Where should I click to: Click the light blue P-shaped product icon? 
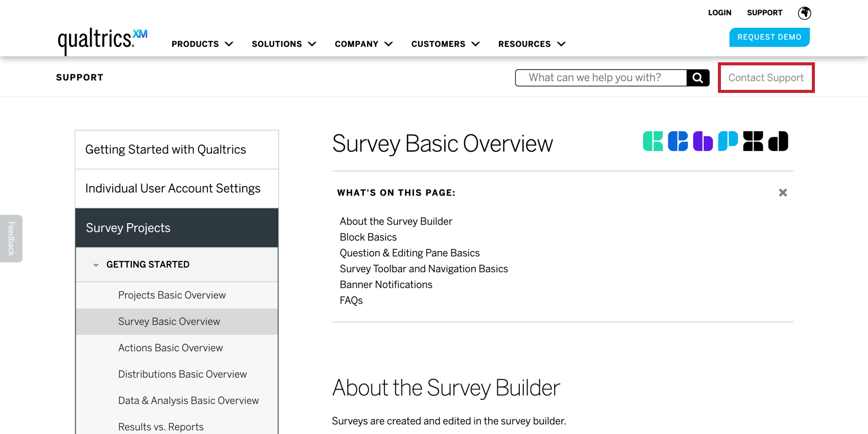point(728,141)
